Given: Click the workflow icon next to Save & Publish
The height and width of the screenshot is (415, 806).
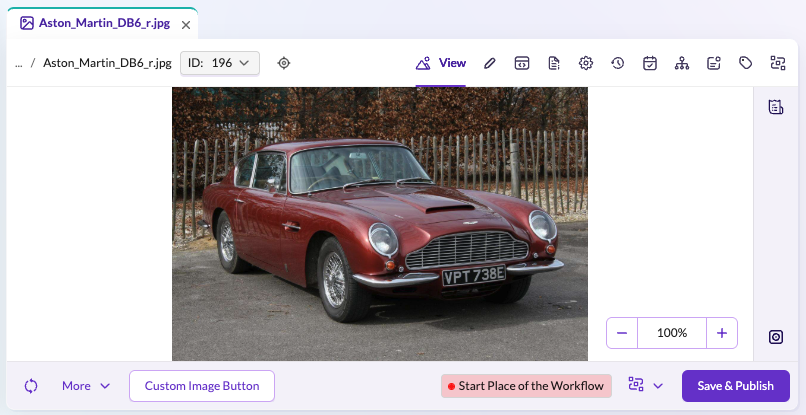Looking at the screenshot, I should pos(636,385).
